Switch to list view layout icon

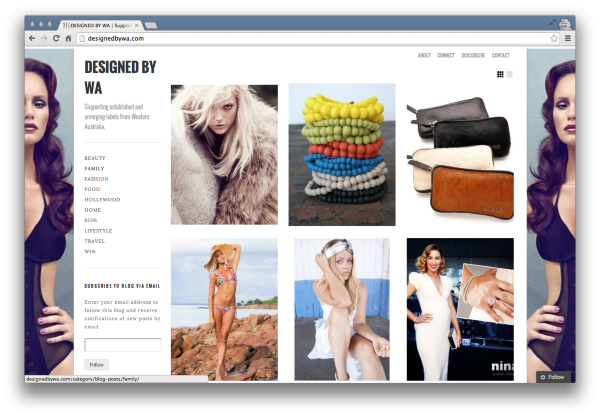(509, 74)
